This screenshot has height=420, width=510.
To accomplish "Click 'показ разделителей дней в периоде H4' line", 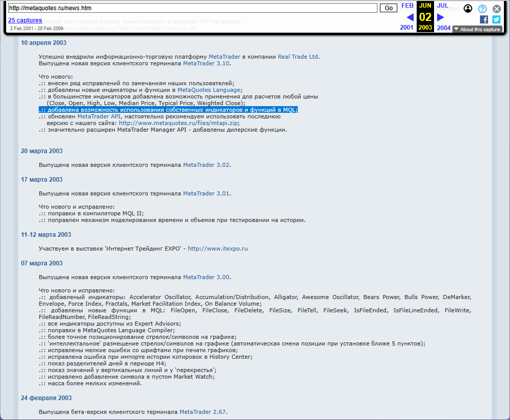I will 103,364.
